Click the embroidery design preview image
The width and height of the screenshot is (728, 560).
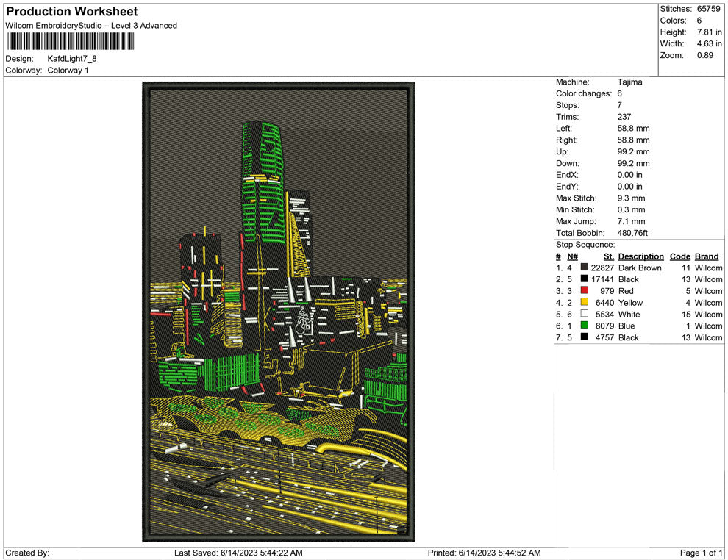(279, 312)
